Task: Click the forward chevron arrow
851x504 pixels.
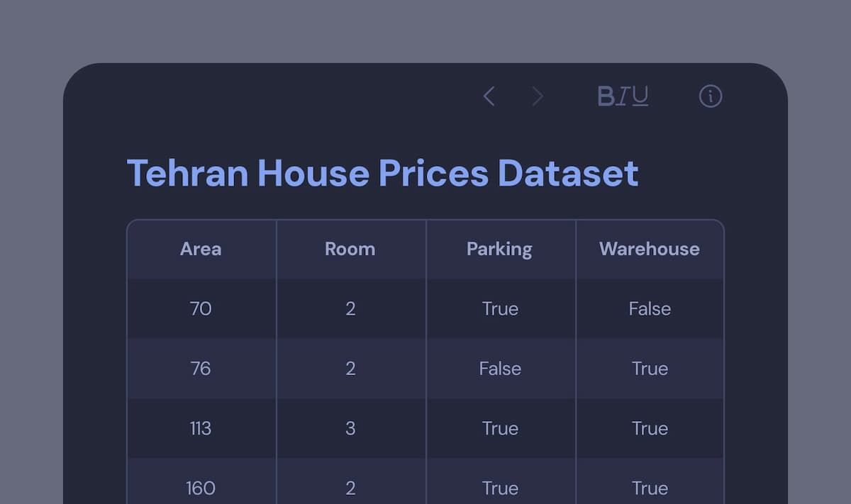Action: [538, 96]
